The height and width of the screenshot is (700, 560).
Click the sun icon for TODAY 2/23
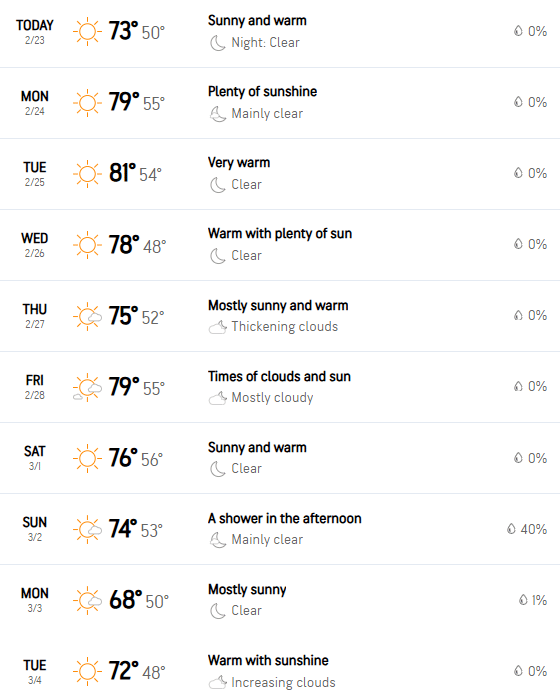tap(87, 31)
